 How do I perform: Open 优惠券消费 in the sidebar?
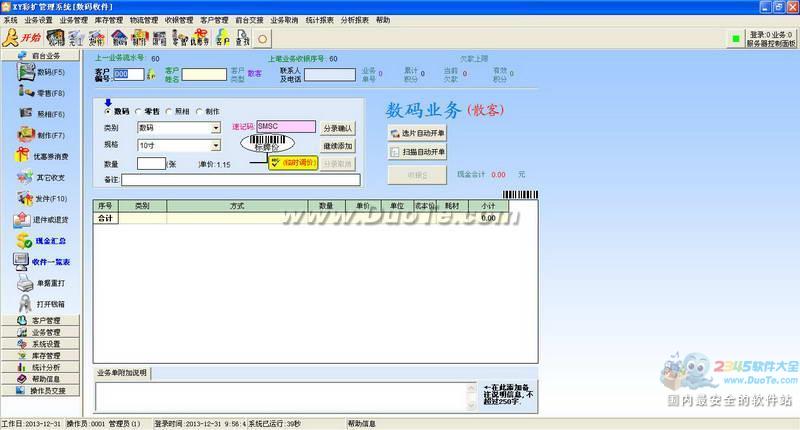tap(41, 156)
